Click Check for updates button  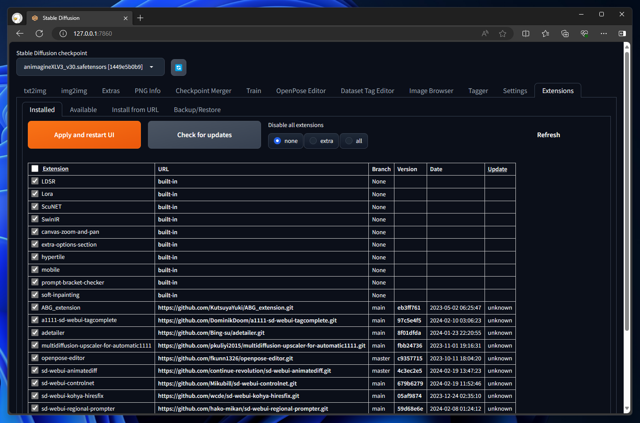[204, 135]
